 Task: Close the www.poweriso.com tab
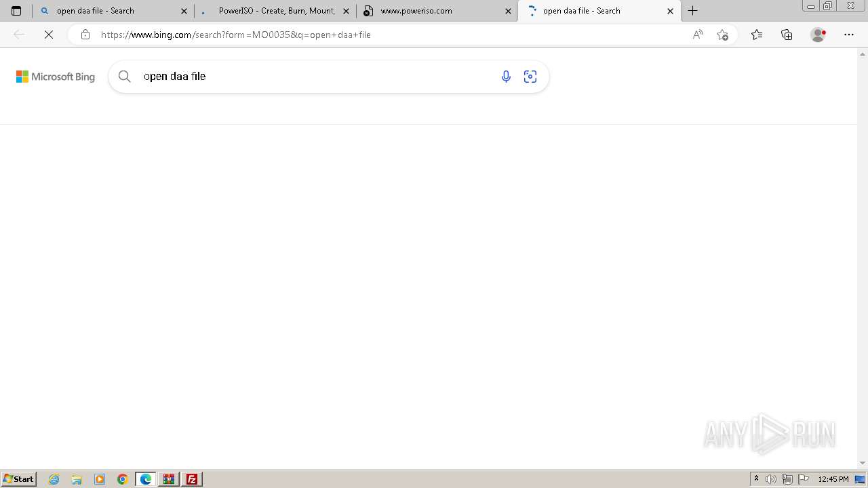tap(508, 11)
